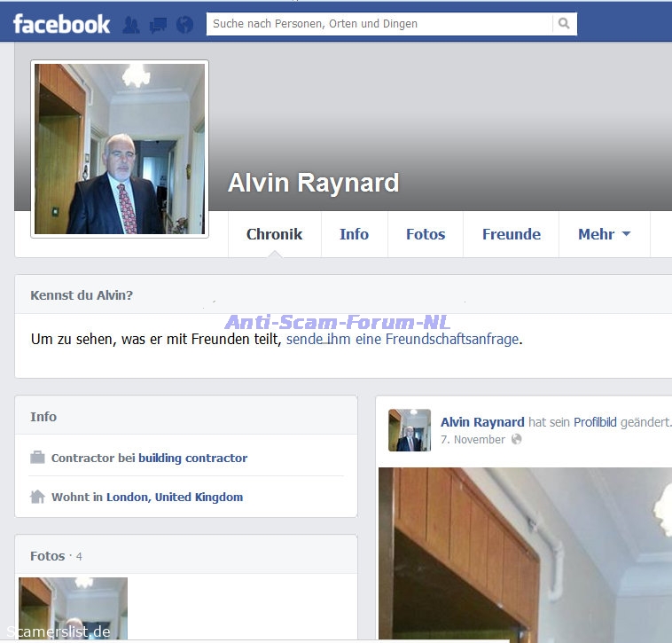
Task: Click the house icon beside Wohnt in
Action: tap(37, 497)
